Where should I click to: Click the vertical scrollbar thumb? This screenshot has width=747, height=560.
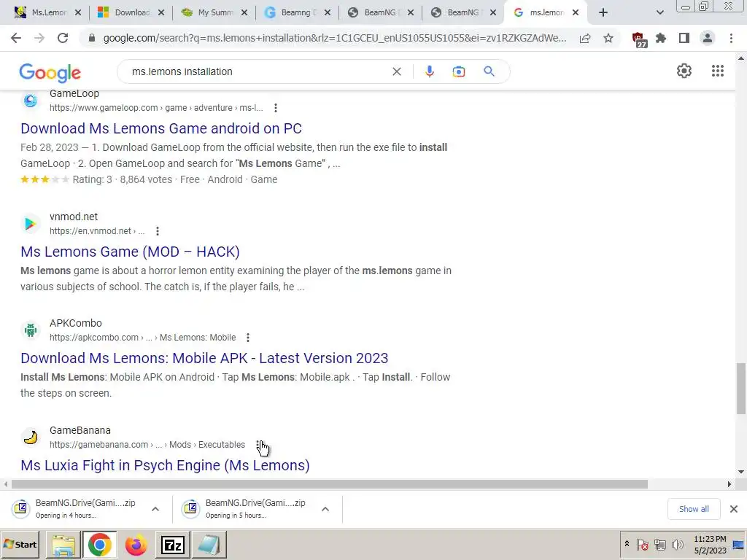[741, 388]
